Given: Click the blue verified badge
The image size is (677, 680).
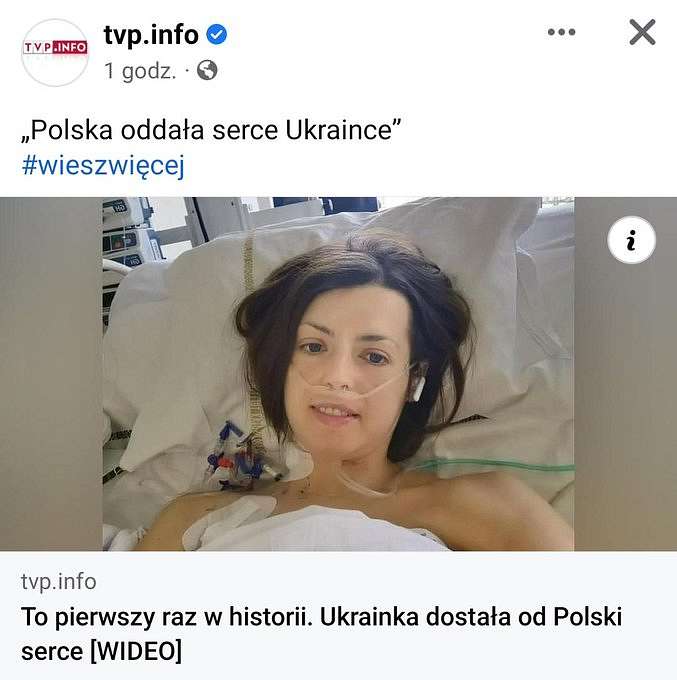Looking at the screenshot, I should coord(216,34).
